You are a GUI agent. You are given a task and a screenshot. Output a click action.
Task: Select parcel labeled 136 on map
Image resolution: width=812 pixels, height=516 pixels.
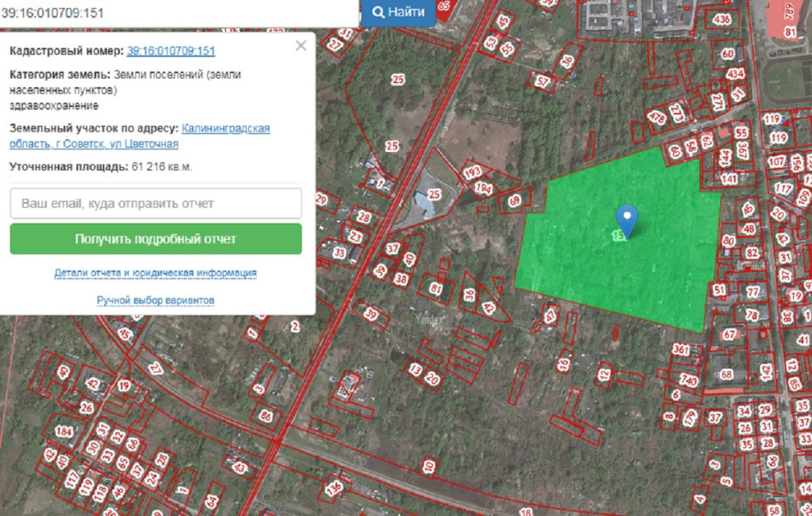(x=334, y=487)
